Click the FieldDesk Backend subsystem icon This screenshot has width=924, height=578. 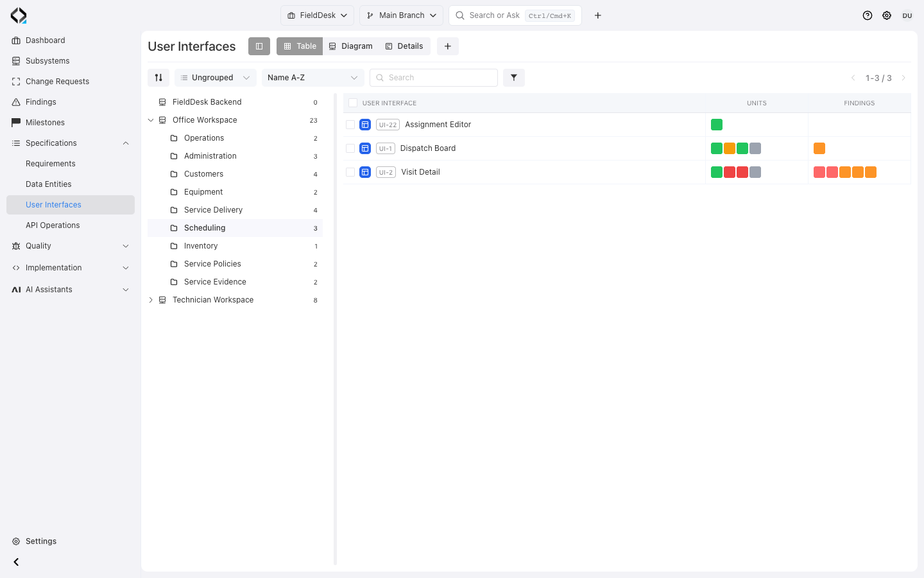[x=162, y=102]
